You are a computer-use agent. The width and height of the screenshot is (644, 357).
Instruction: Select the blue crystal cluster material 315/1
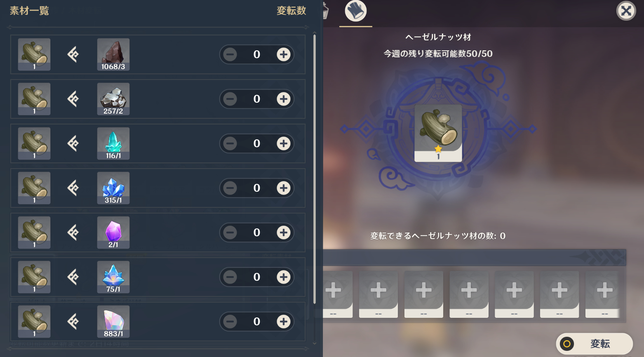pos(113,188)
